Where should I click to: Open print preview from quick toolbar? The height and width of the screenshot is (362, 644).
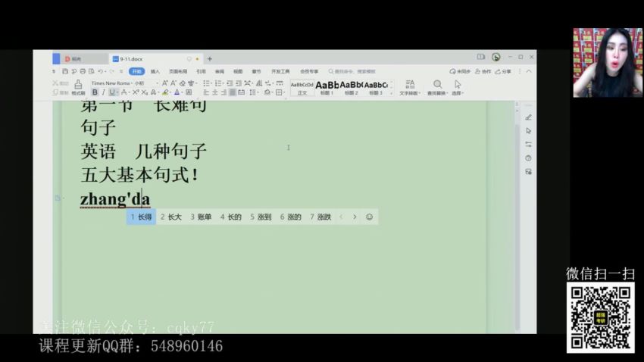[91, 71]
